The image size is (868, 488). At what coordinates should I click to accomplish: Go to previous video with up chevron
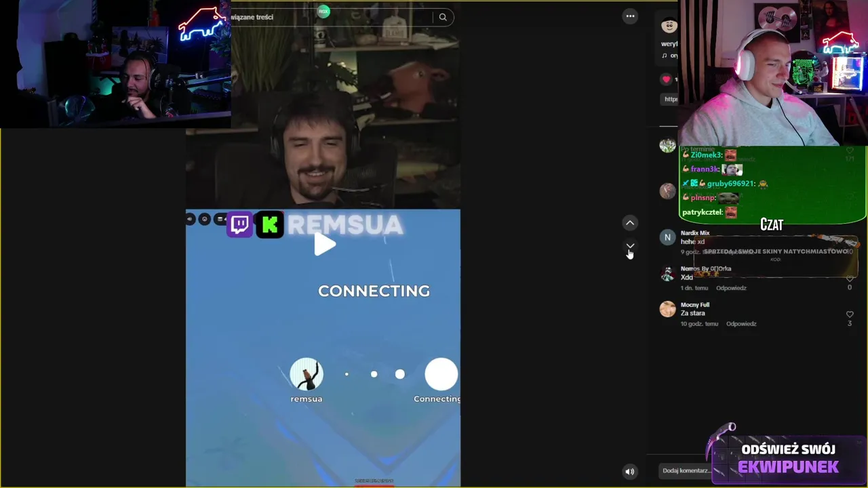pos(630,223)
